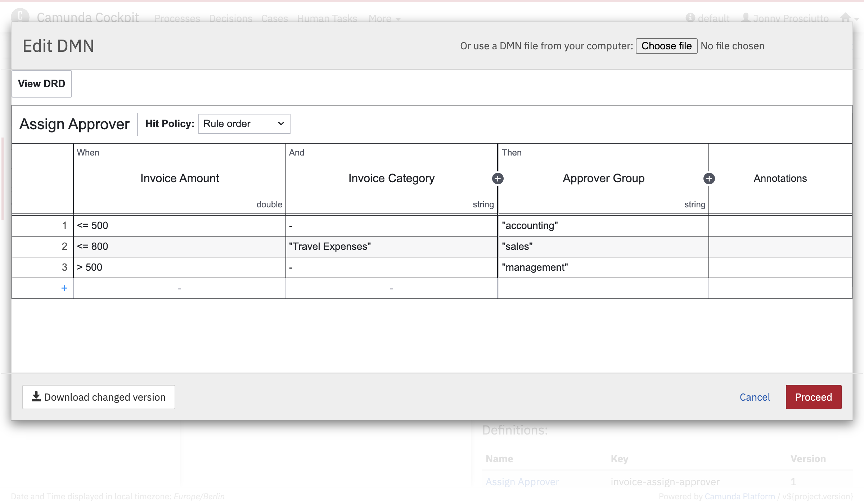Viewport: 864px width, 504px height.
Task: Click the empty Invoice Amount cell in new-rule row
Action: (x=179, y=288)
